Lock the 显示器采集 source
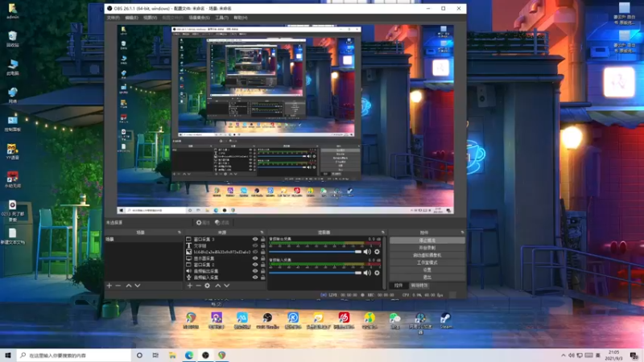The height and width of the screenshot is (362, 644). 263,258
